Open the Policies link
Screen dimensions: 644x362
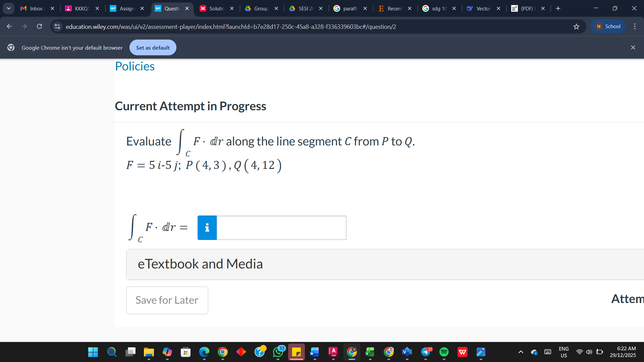[135, 66]
